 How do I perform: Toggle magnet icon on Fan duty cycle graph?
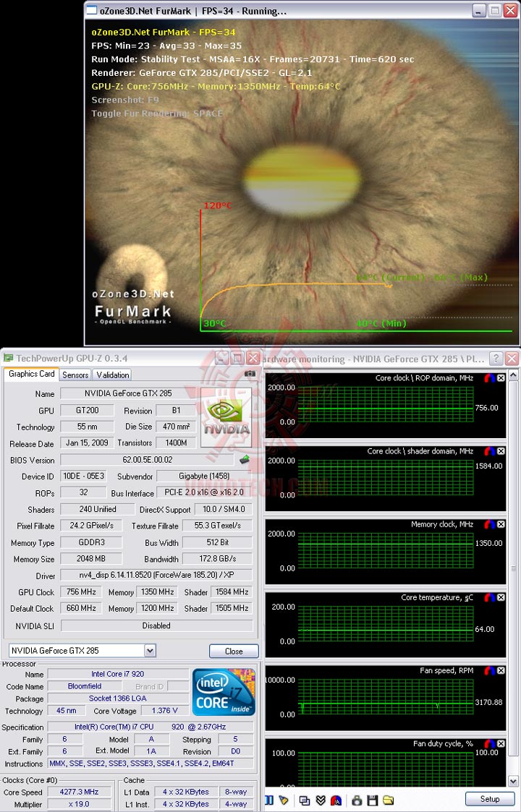(490, 743)
